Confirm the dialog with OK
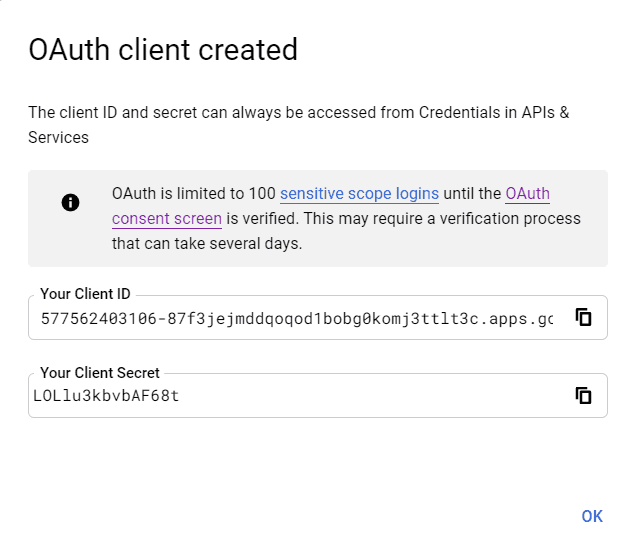 592,516
